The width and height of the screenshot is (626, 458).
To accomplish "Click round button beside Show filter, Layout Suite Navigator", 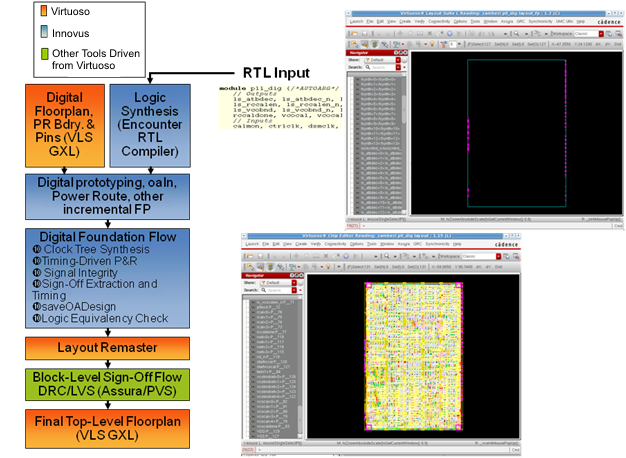I will [x=404, y=60].
